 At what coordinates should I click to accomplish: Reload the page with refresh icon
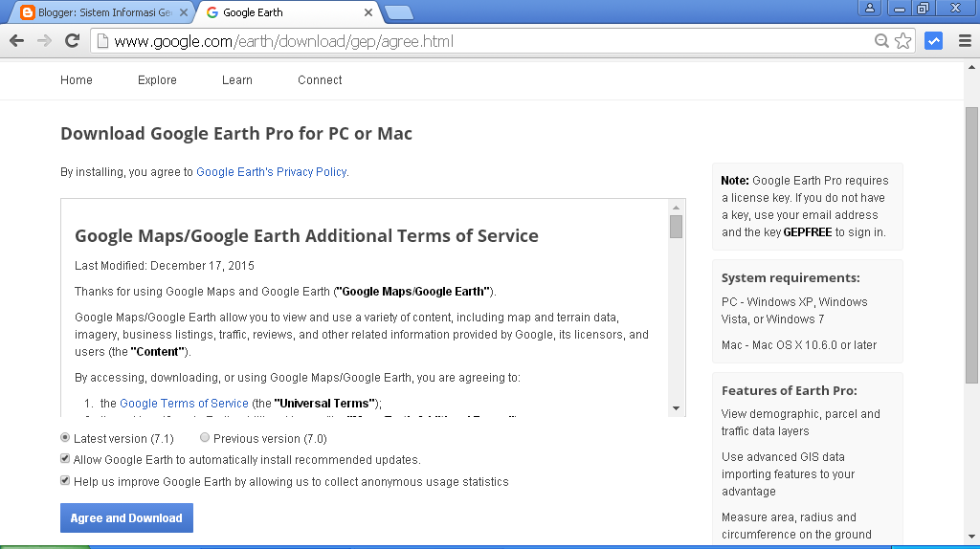pyautogui.click(x=72, y=41)
